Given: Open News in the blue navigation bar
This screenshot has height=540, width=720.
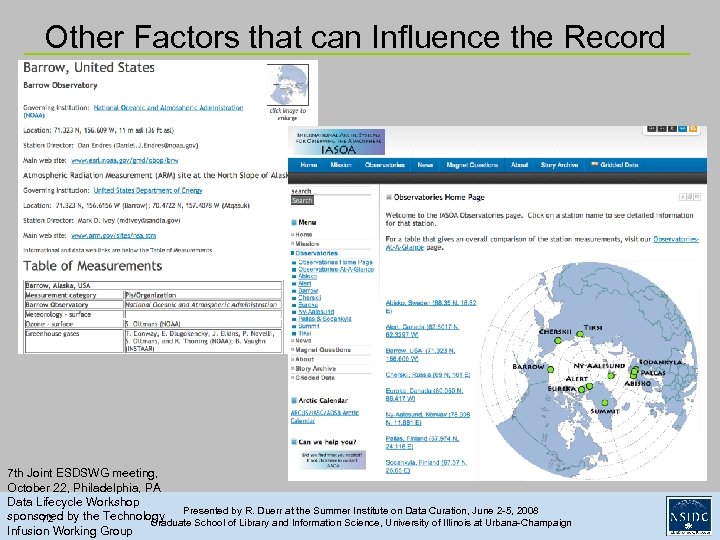Looking at the screenshot, I should pyautogui.click(x=425, y=165).
